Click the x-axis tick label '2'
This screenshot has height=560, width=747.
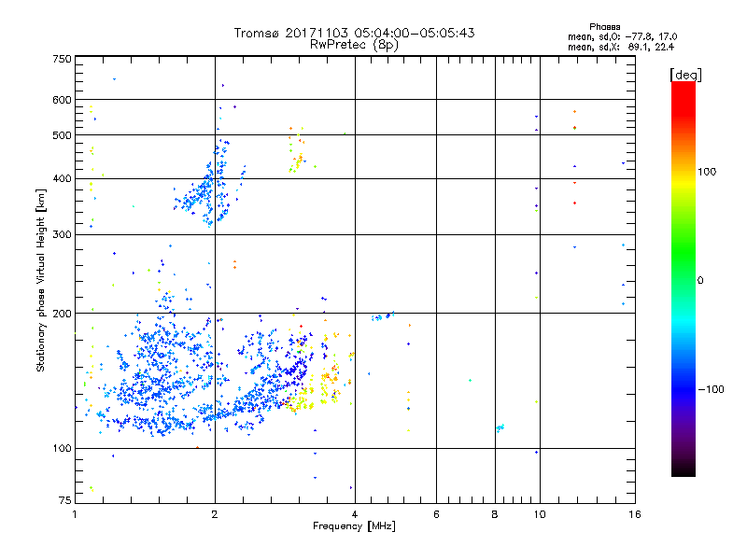215,514
